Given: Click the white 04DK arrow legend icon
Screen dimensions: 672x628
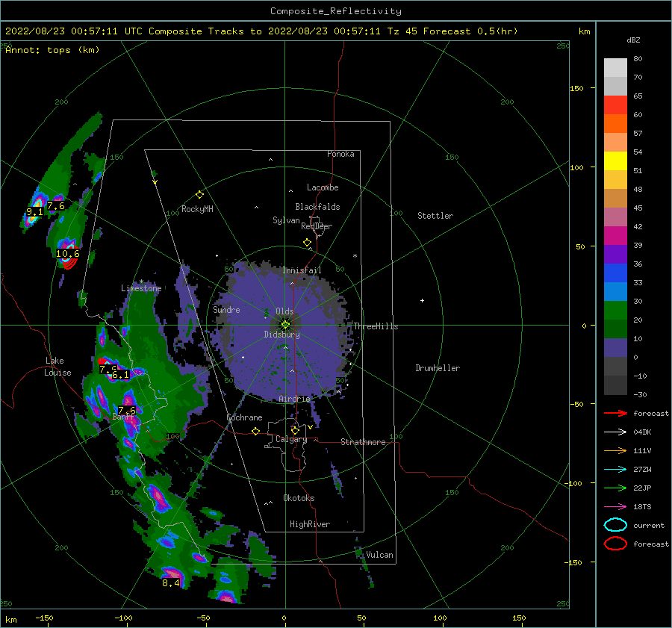Looking at the screenshot, I should [615, 432].
